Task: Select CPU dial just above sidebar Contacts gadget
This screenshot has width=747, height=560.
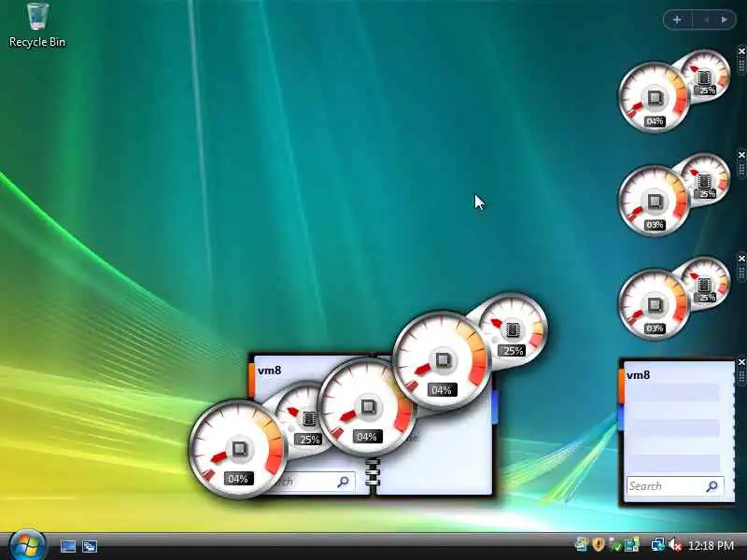Action: (x=655, y=305)
